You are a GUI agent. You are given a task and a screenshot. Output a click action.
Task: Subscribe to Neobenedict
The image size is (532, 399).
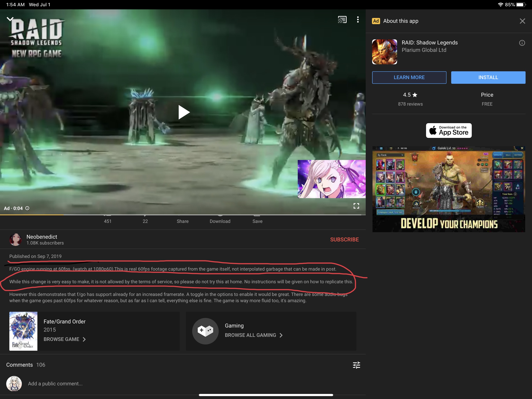click(344, 239)
